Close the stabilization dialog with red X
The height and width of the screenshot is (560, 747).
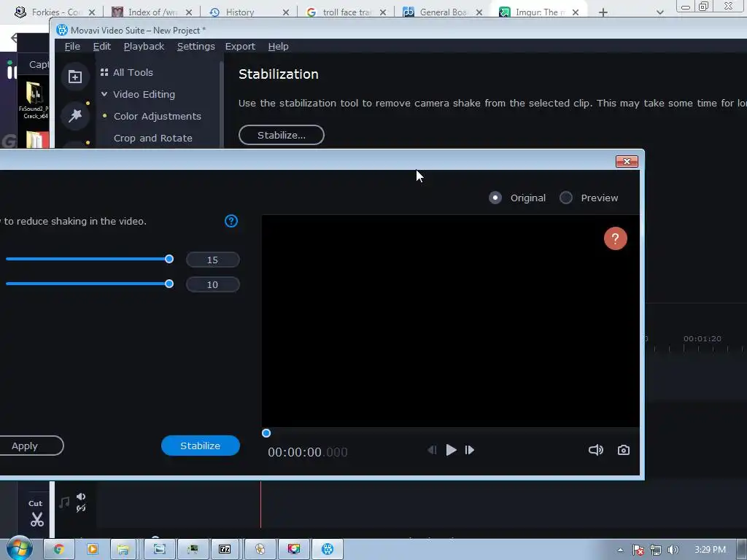[x=627, y=161]
